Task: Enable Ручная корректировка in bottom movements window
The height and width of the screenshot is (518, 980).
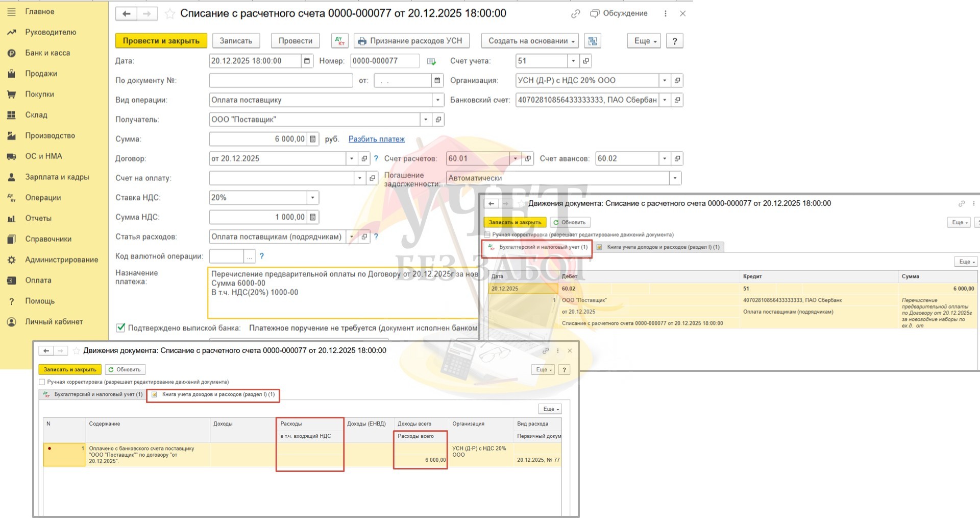Action: click(x=42, y=382)
